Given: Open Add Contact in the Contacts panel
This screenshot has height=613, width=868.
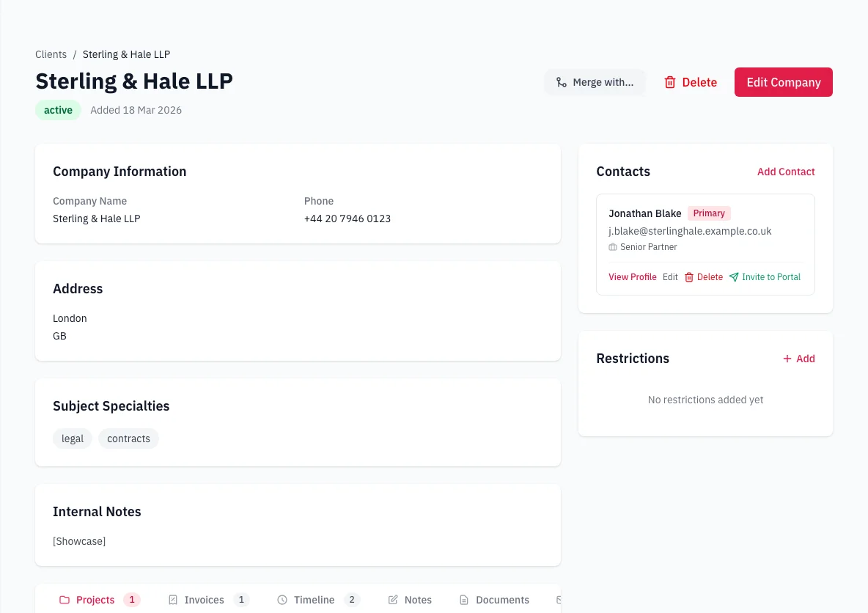Looking at the screenshot, I should pos(786,172).
